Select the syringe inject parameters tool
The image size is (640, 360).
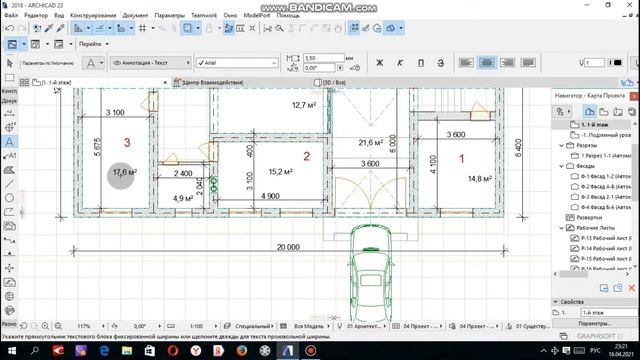point(60,28)
